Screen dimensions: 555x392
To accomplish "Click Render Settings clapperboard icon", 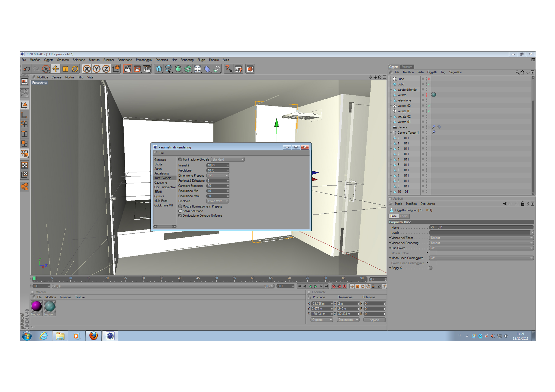I will [x=147, y=69].
